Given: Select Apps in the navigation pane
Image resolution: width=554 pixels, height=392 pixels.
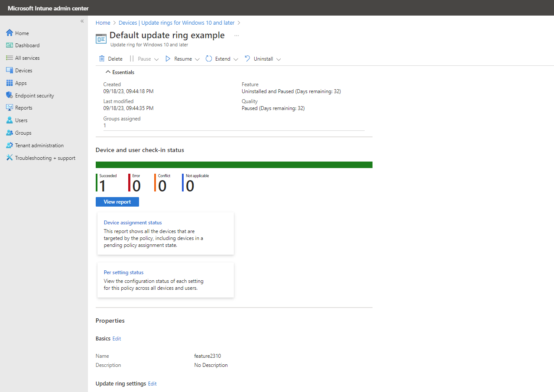Looking at the screenshot, I should (x=21, y=83).
